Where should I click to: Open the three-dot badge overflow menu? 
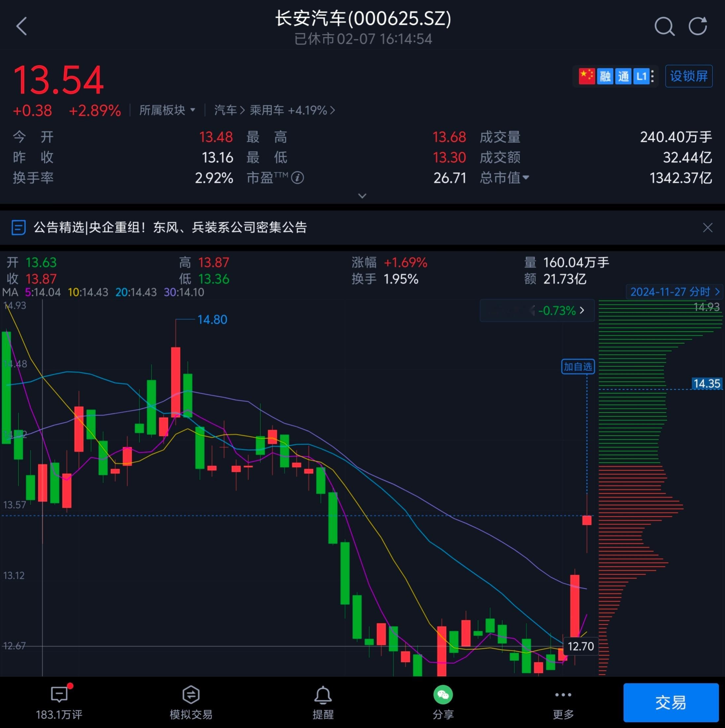point(653,77)
